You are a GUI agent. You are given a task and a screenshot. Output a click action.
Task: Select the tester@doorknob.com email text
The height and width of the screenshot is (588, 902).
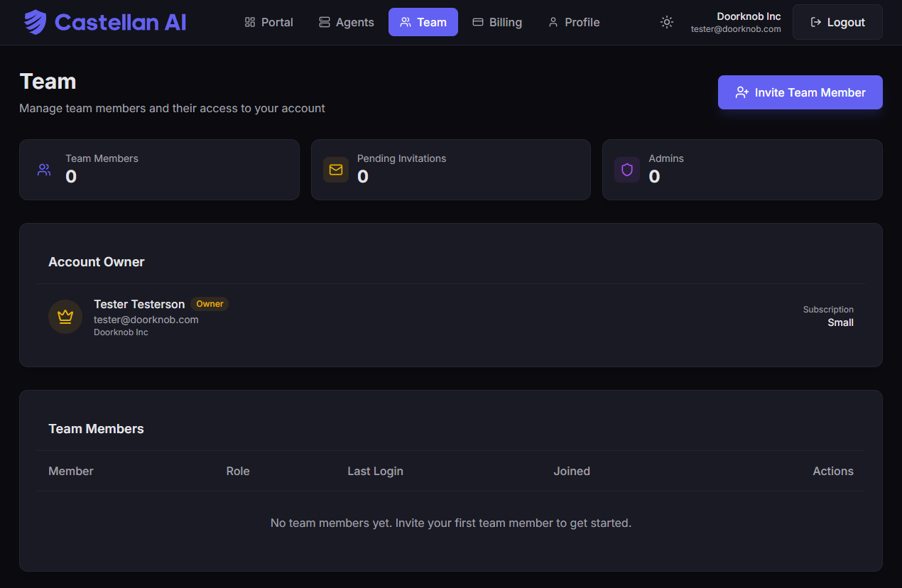146,320
